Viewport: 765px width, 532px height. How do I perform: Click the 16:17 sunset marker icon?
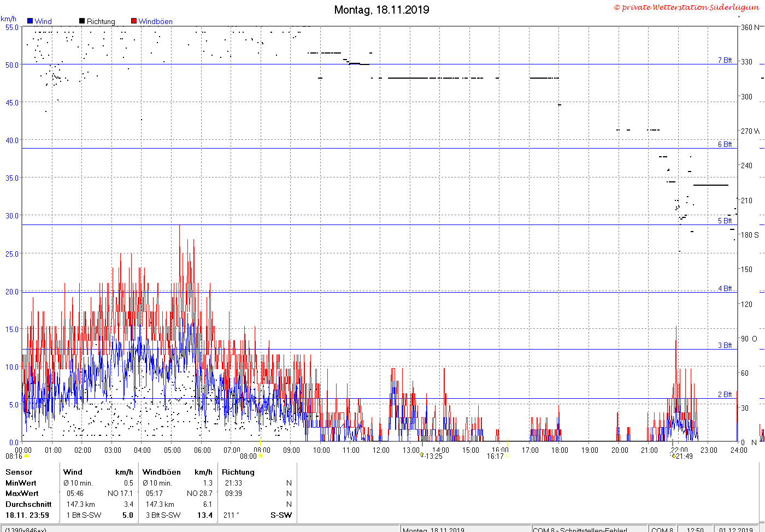pos(507,456)
